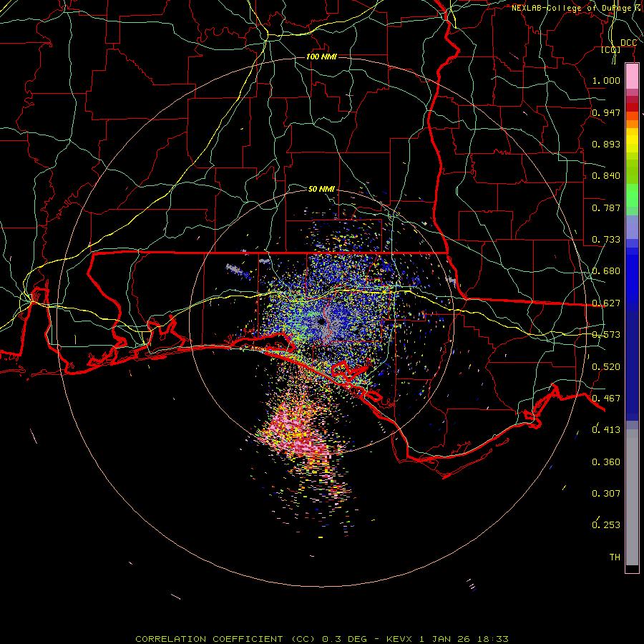This screenshot has width=644, height=644.
Task: Click the NEXLAB-College of DuPage credit text
Action: coord(577,8)
